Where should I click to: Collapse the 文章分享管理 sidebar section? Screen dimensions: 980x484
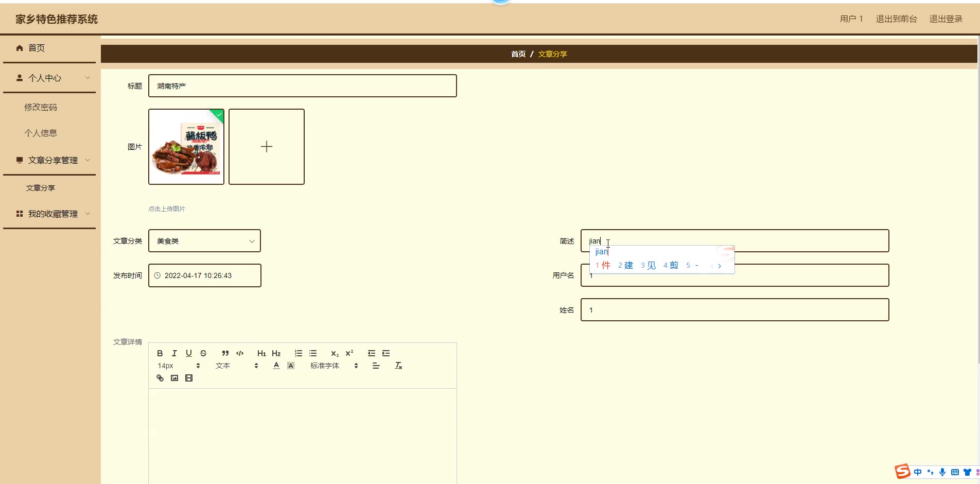point(49,160)
